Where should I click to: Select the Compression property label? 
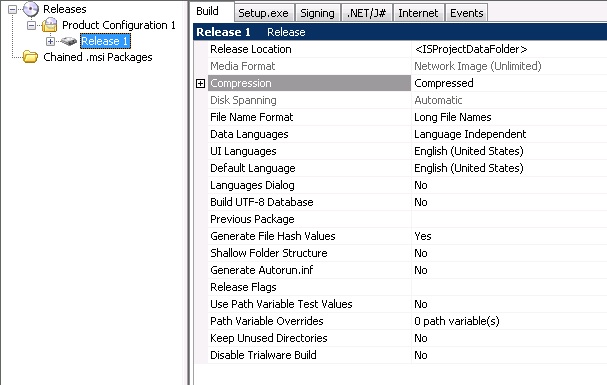point(309,83)
